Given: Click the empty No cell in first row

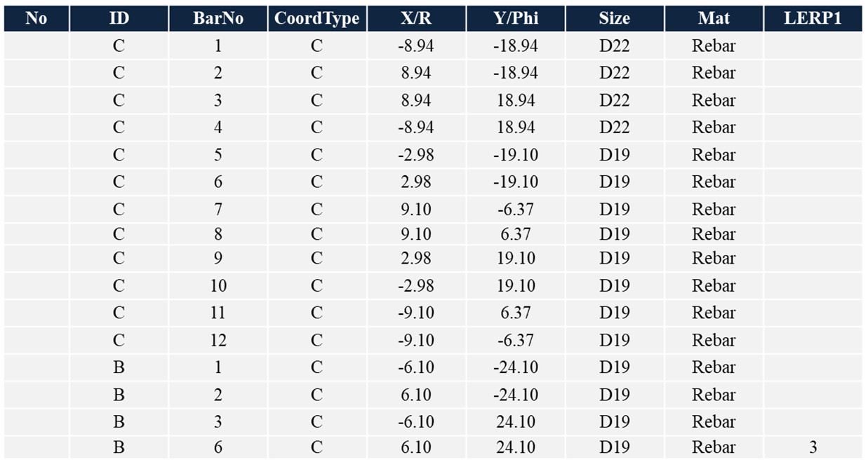Looking at the screenshot, I should [x=36, y=46].
